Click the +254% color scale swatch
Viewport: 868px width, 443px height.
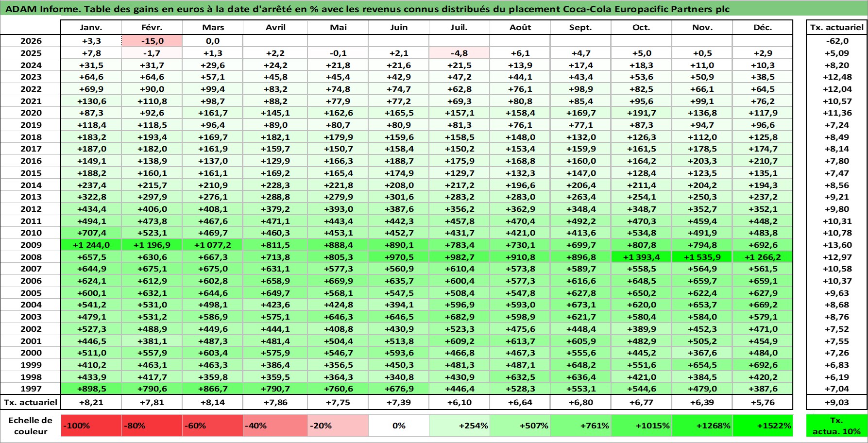tap(459, 426)
